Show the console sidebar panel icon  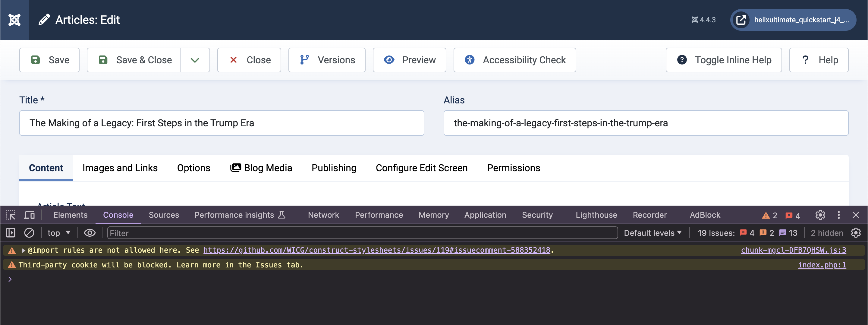(11, 233)
